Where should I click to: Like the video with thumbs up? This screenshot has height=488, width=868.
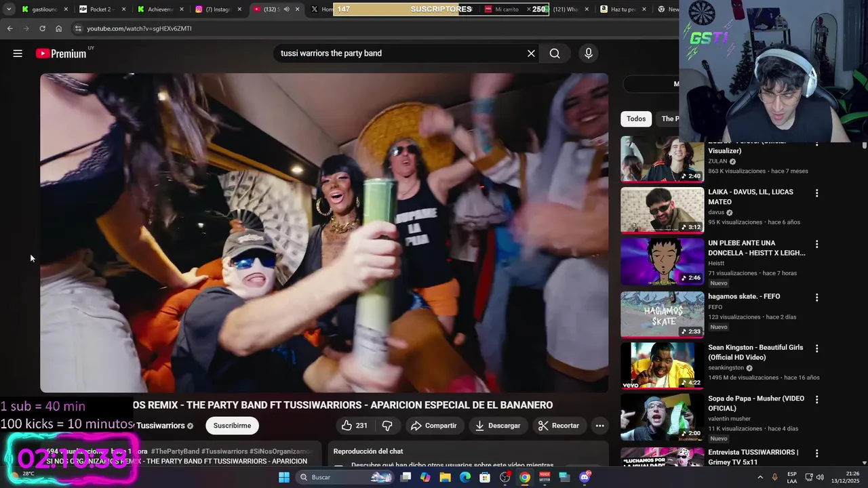click(x=354, y=426)
